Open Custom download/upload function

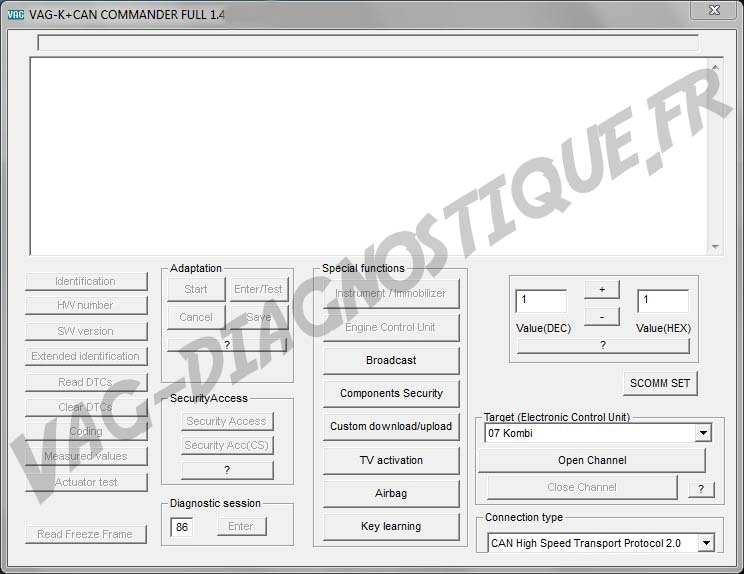[x=391, y=426]
